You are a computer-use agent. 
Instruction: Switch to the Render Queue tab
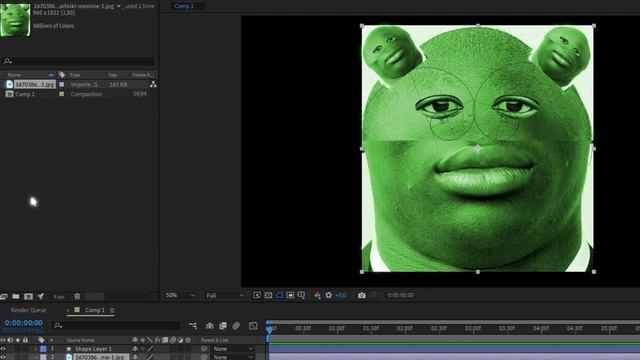[29, 310]
